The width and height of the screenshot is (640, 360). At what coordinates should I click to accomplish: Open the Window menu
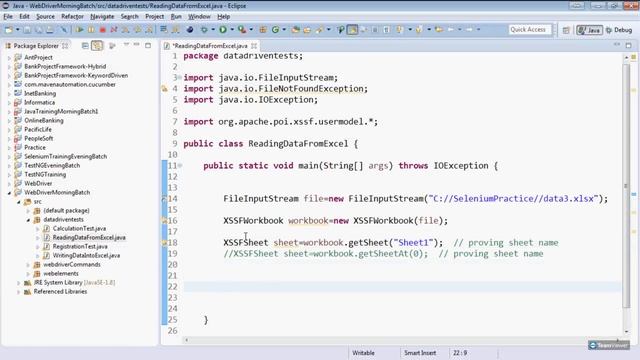pyautogui.click(x=199, y=16)
